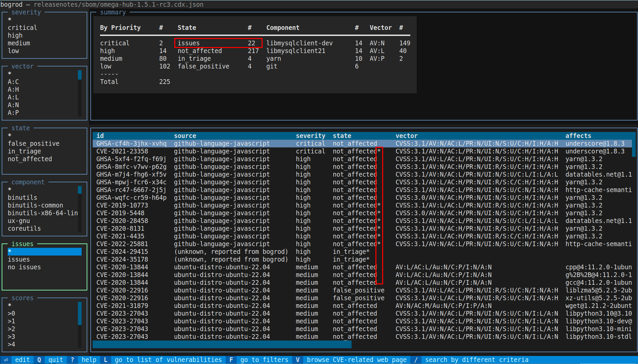
Task: Select the critical filter in severity panel
Action: tap(22, 28)
